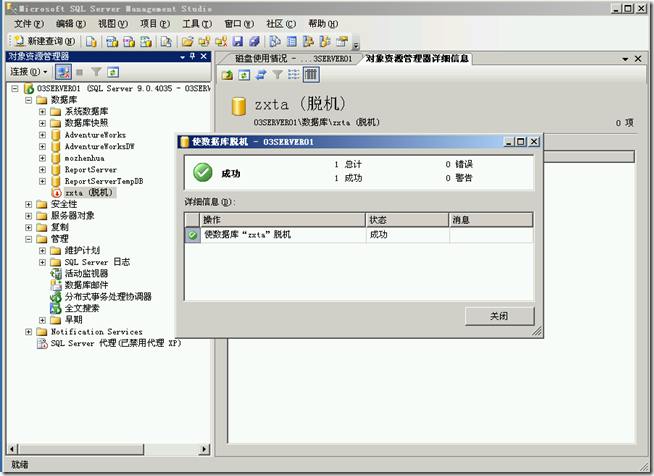
Task: Click Analysis Services XMLA Query icon
Action: (146, 41)
